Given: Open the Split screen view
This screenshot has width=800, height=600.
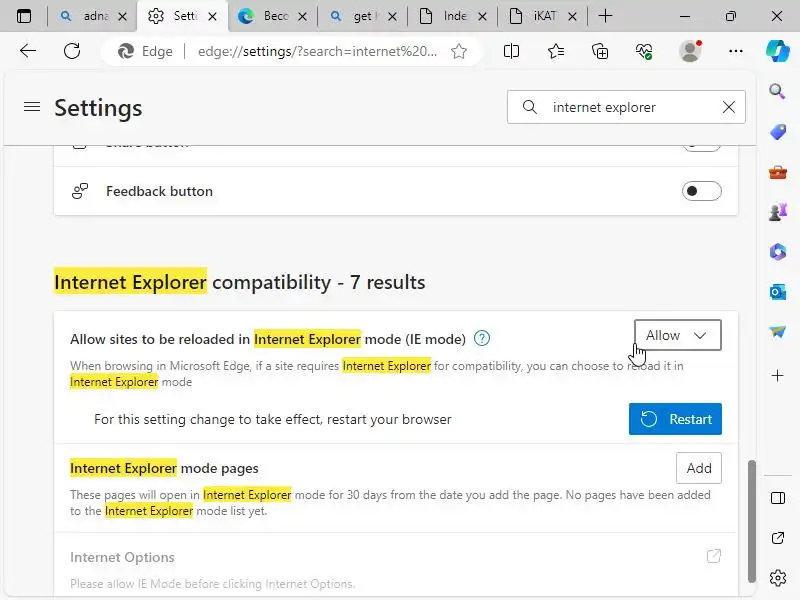Looking at the screenshot, I should (x=512, y=51).
